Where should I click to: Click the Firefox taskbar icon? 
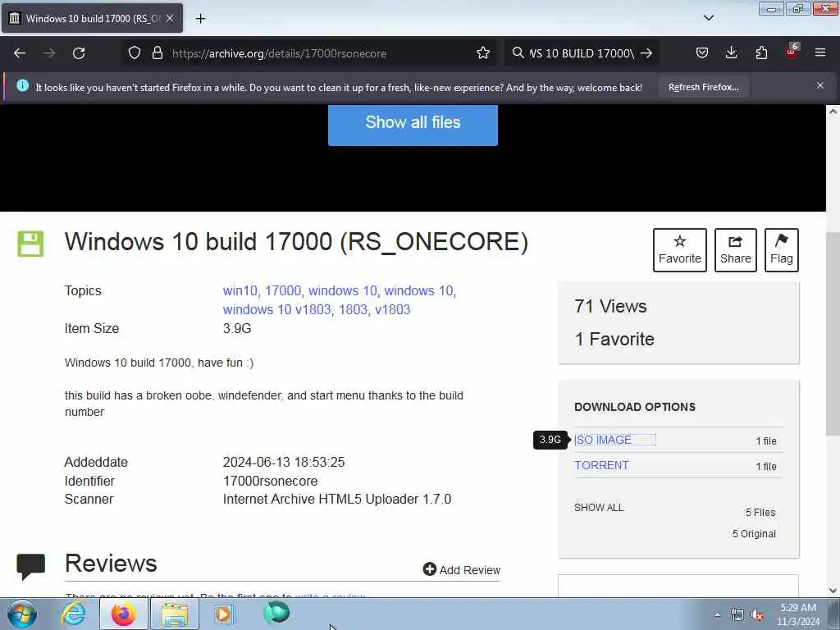(123, 614)
